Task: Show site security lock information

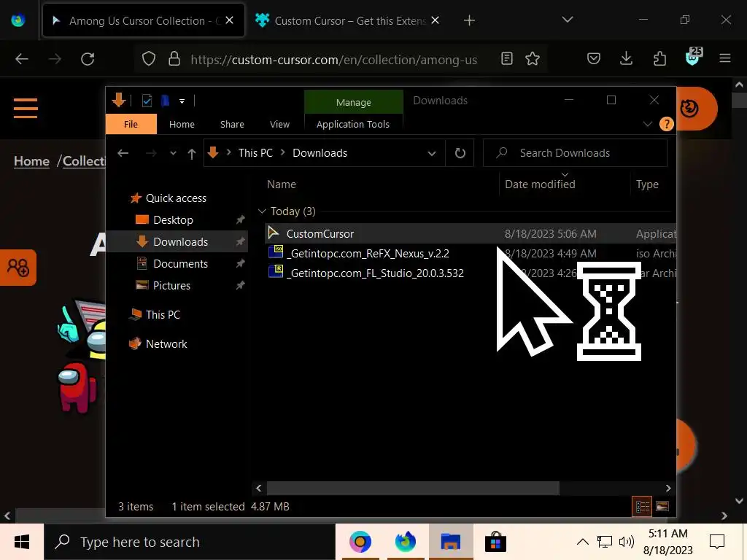Action: (174, 59)
